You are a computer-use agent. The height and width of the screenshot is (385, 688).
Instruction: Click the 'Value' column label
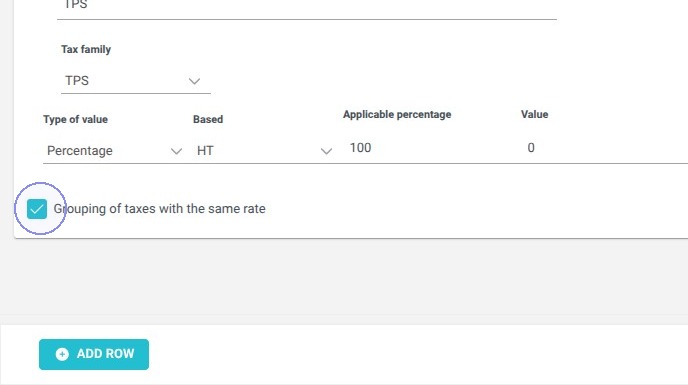pyautogui.click(x=534, y=115)
